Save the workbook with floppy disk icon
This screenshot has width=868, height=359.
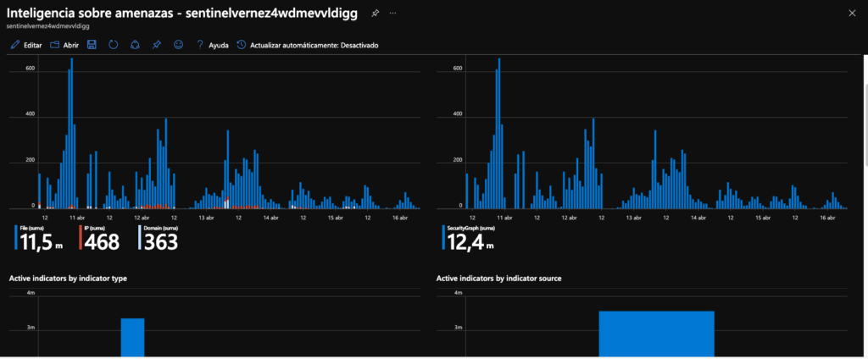click(x=92, y=45)
